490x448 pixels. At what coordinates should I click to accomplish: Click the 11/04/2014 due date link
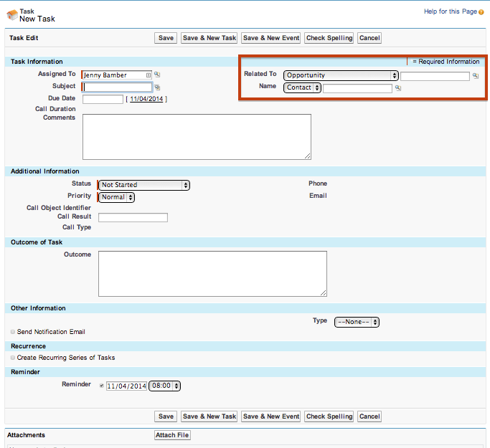[146, 99]
